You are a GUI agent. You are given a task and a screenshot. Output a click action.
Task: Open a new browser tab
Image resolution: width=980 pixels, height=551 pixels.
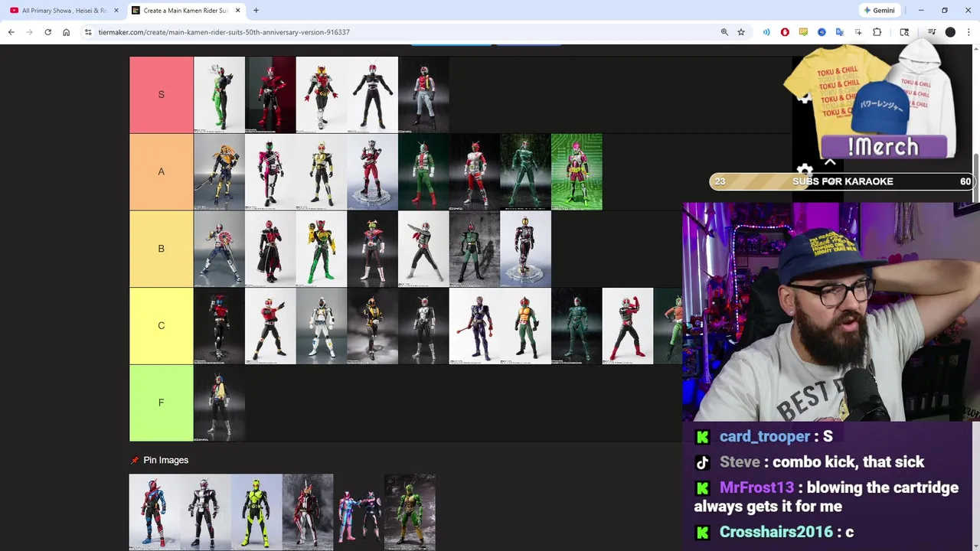[256, 11]
